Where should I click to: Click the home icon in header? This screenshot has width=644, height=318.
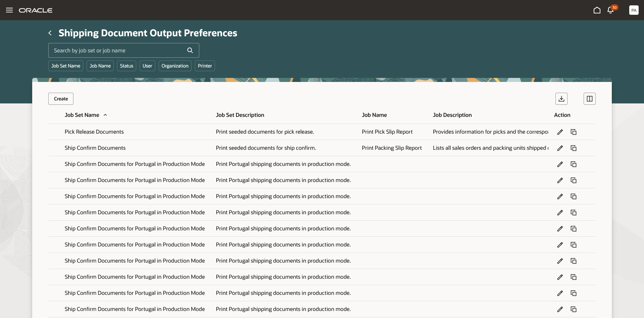[x=597, y=10]
